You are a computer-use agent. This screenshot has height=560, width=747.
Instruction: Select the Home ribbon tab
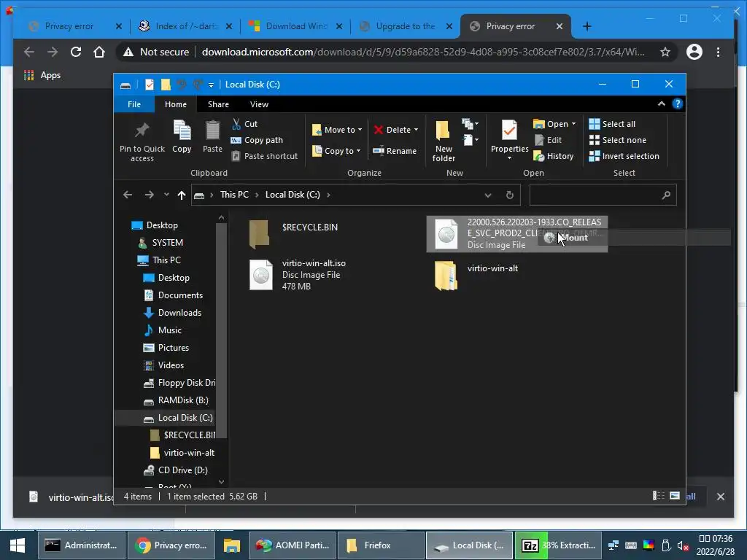(x=176, y=104)
